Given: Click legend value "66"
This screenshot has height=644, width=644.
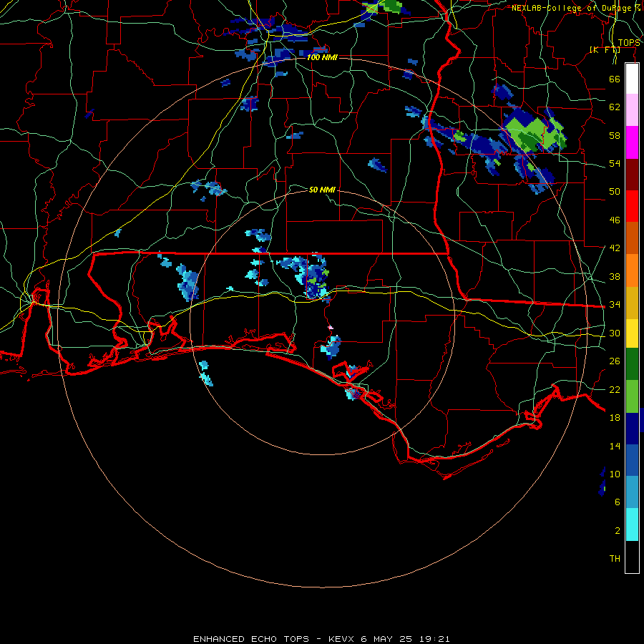Looking at the screenshot, I should [x=615, y=79].
